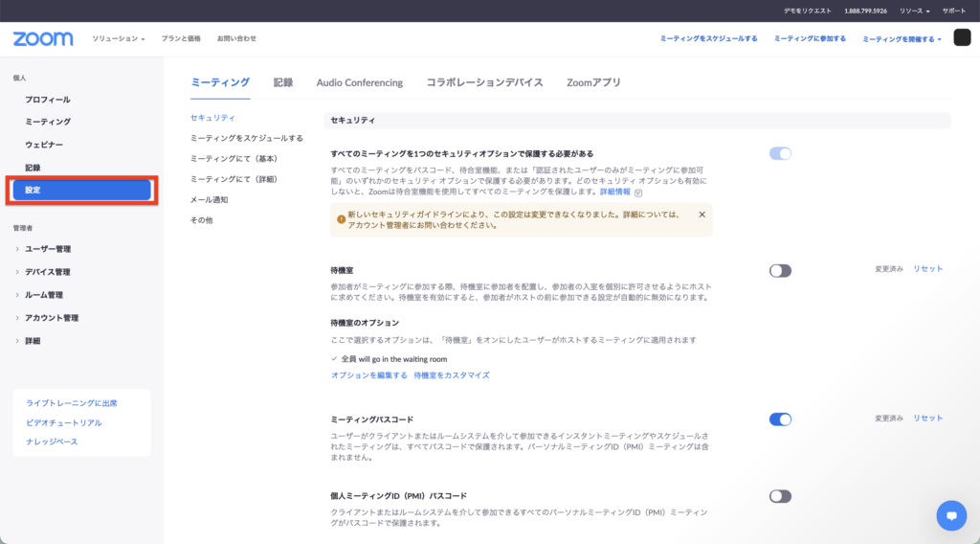The height and width of the screenshot is (544, 980).
Task: Toggle the 待機室 switch
Action: pyautogui.click(x=780, y=271)
